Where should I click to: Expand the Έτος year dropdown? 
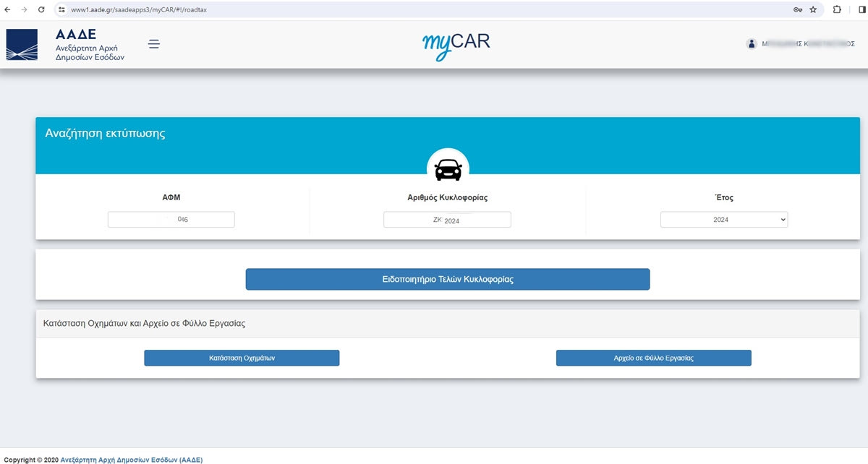[724, 220]
